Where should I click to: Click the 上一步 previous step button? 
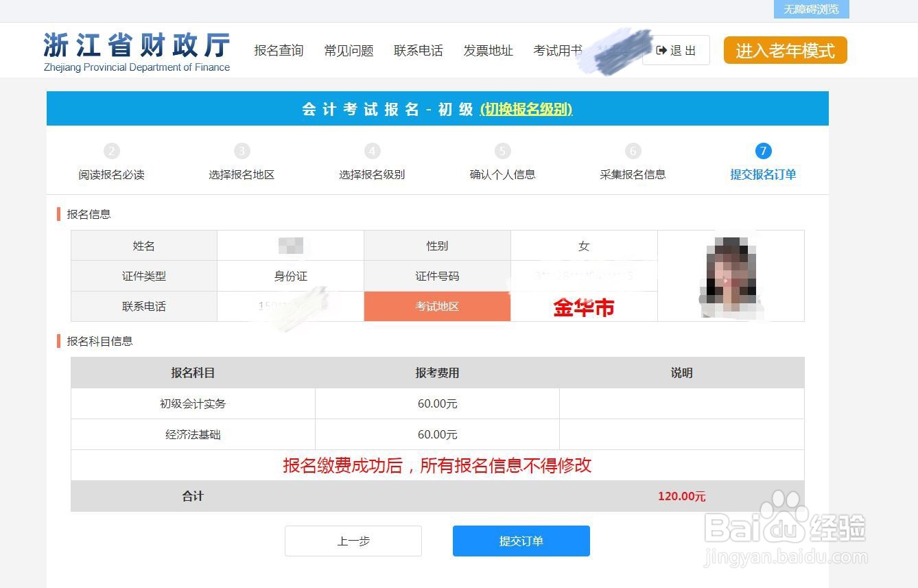[x=353, y=541]
